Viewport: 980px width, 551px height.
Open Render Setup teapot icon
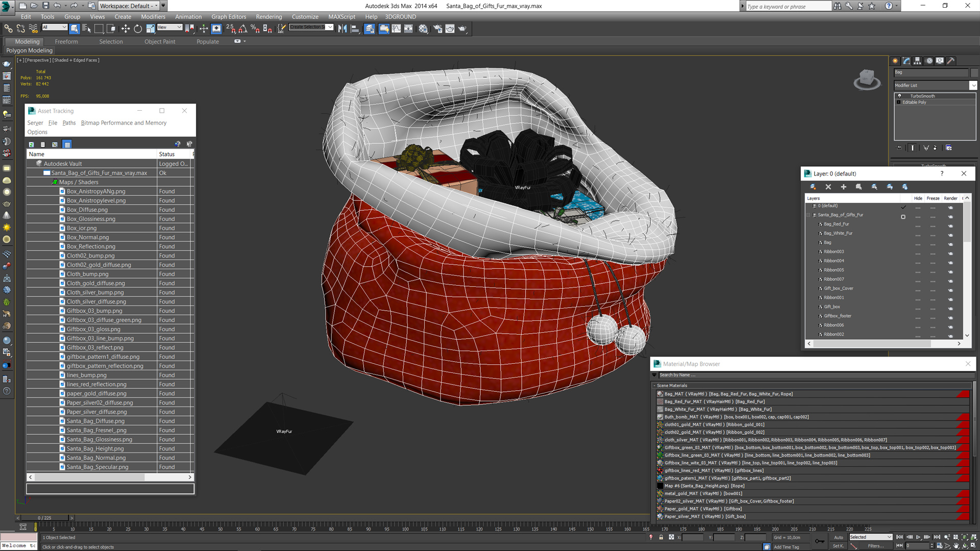[x=437, y=29]
